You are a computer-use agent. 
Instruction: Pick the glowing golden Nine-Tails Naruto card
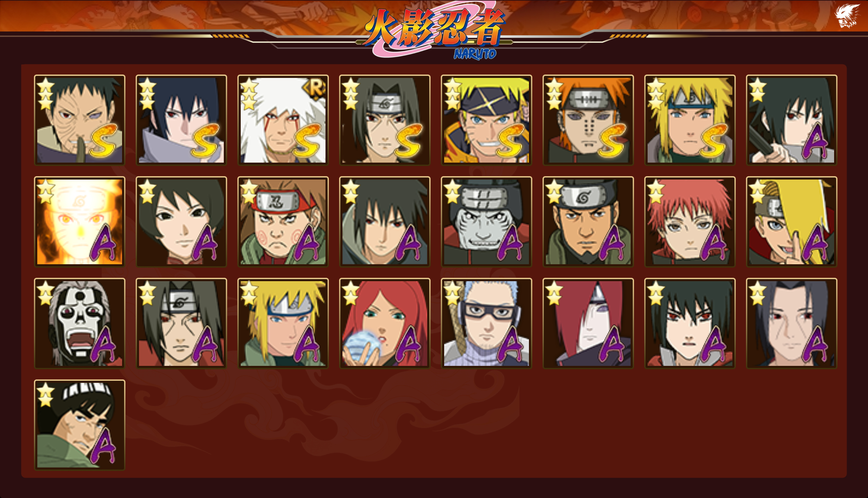coord(80,222)
